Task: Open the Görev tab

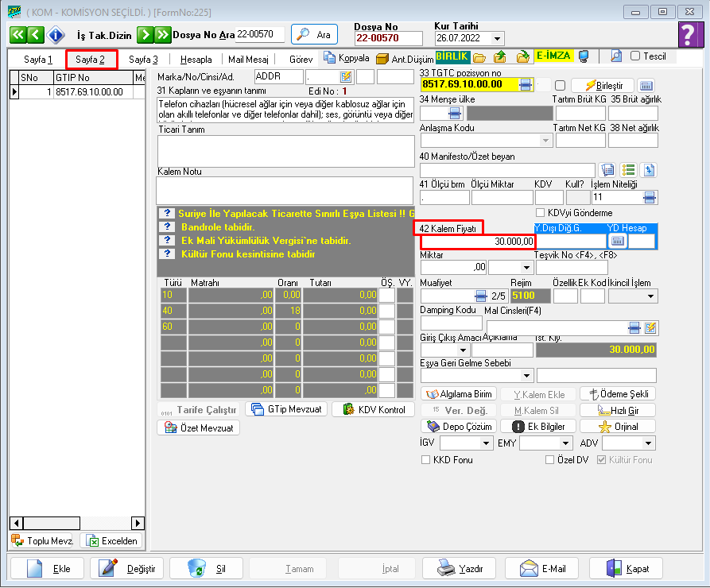Action: (x=301, y=60)
